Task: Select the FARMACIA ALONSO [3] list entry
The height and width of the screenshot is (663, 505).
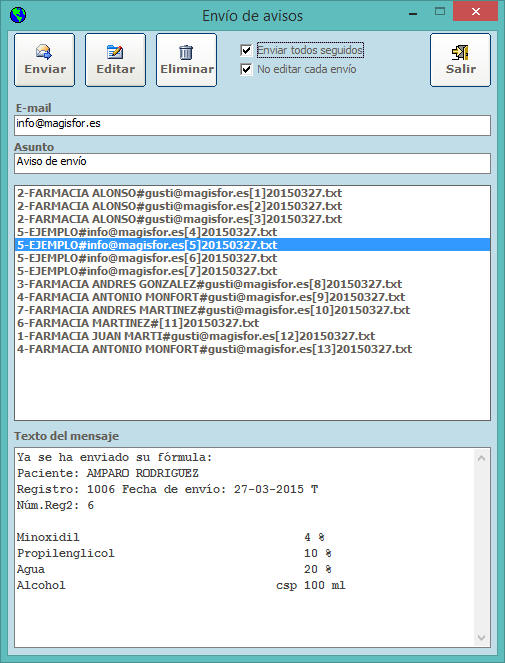Action: click(x=179, y=219)
